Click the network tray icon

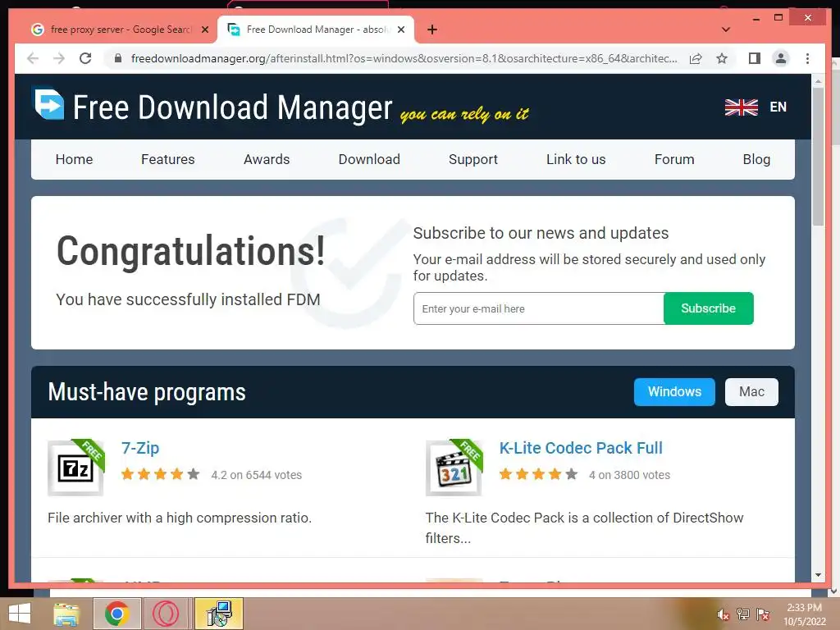click(x=743, y=614)
